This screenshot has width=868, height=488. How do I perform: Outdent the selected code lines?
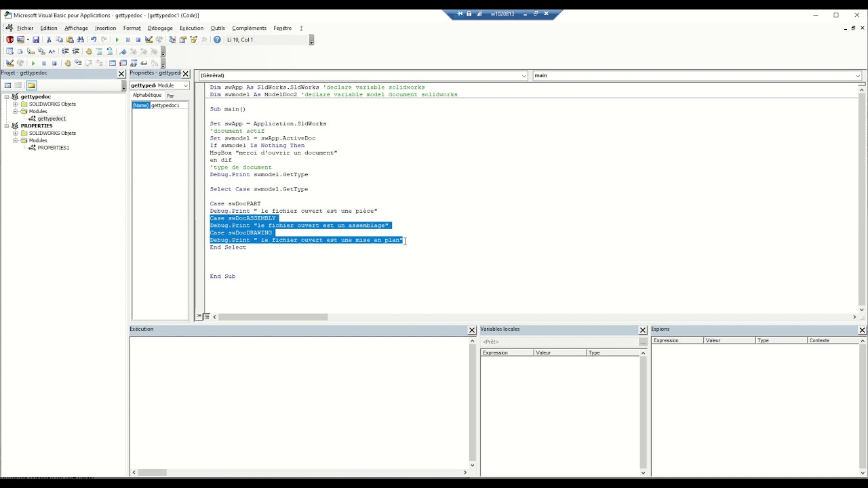[76, 52]
